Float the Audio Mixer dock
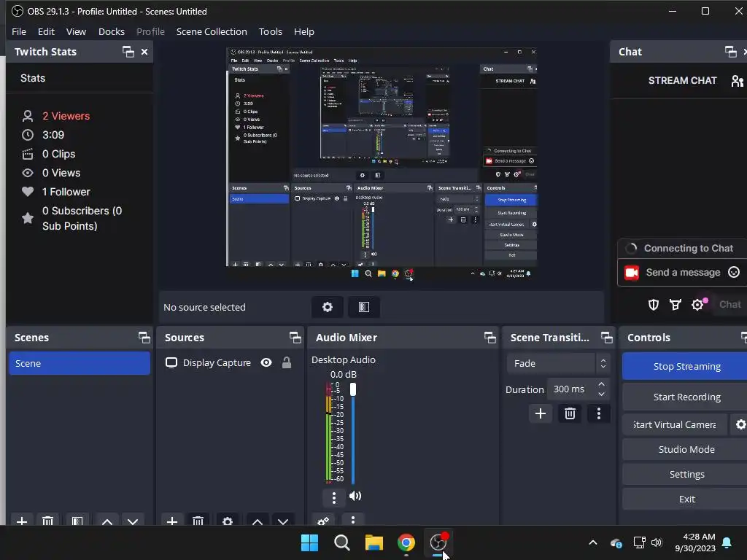 click(x=489, y=338)
